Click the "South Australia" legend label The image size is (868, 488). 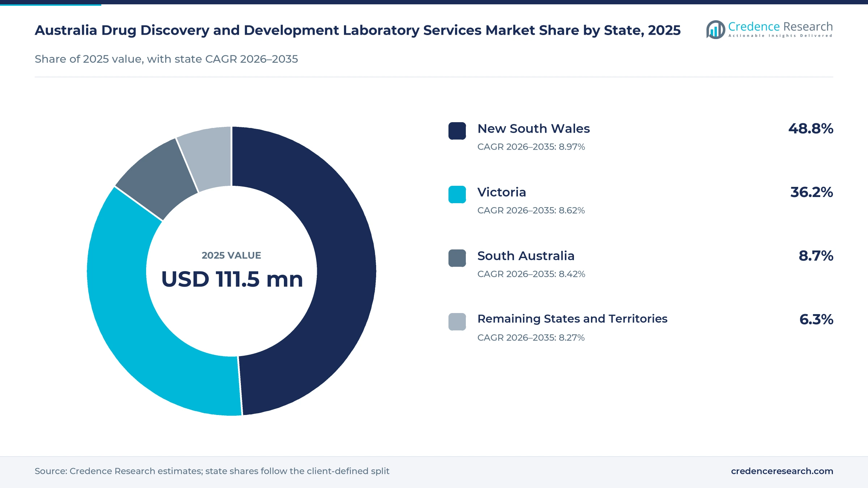pyautogui.click(x=526, y=256)
